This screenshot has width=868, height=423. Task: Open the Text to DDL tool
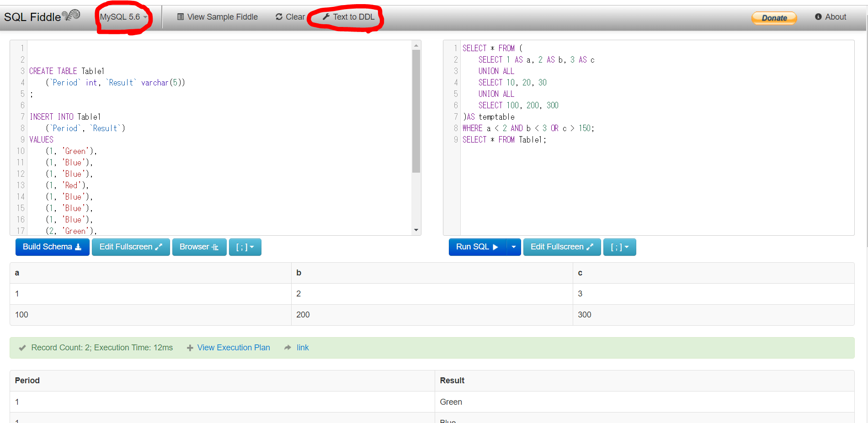click(349, 17)
